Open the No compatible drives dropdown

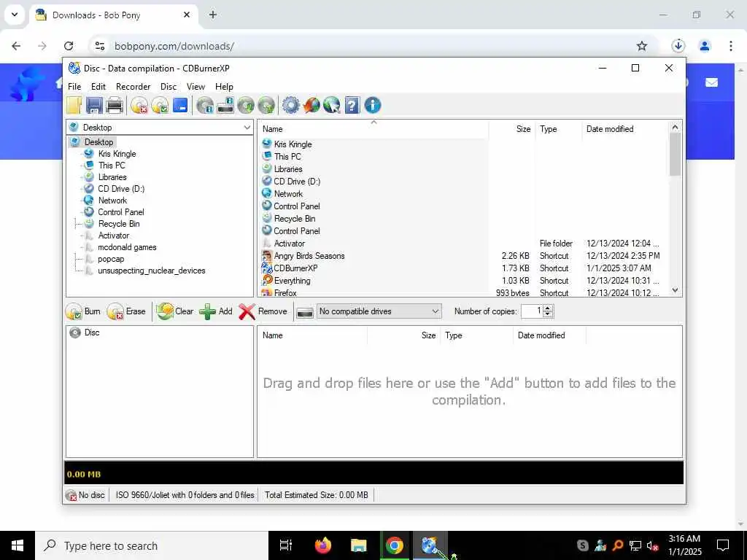[379, 311]
